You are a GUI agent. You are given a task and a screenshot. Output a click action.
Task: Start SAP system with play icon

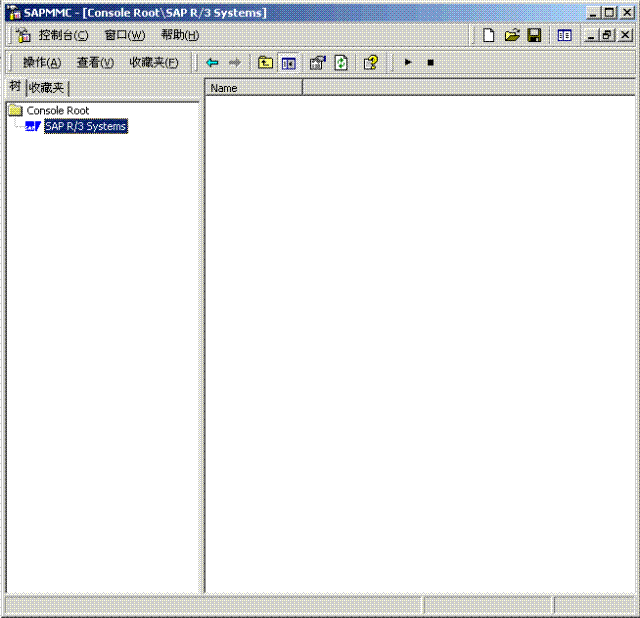tap(407, 62)
